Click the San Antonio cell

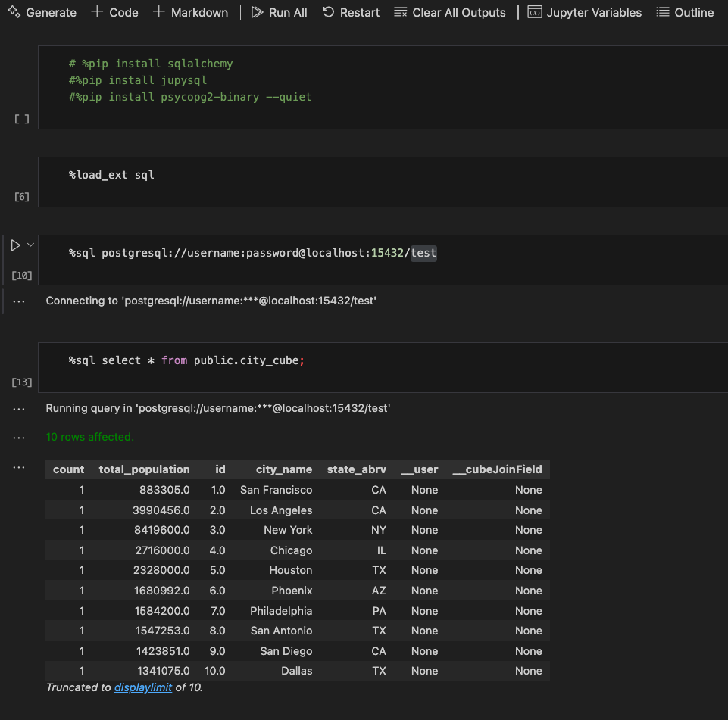point(281,631)
